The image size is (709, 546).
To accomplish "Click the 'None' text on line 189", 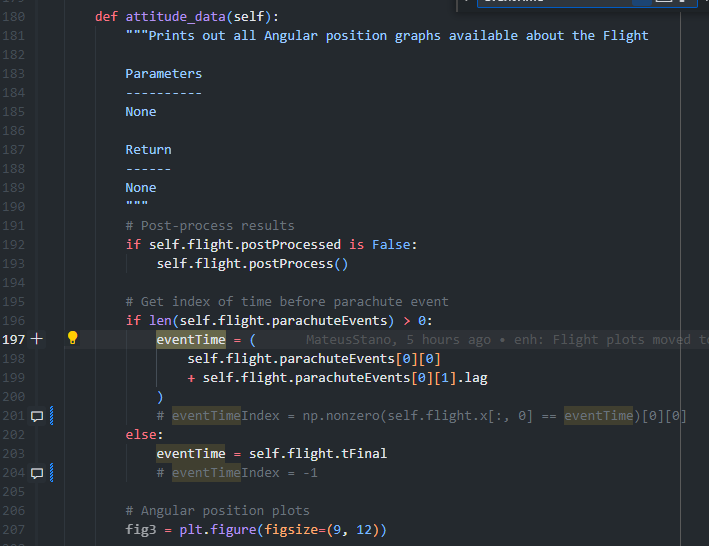I will tap(141, 188).
